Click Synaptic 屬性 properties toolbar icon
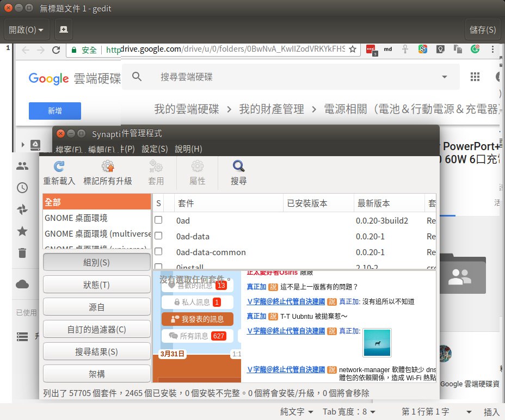This screenshot has height=420, width=505. click(x=197, y=173)
